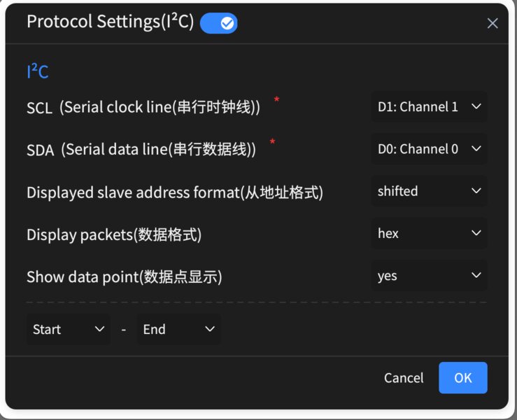The image size is (517, 420).
Task: Open the End range dropdown
Action: pos(178,330)
